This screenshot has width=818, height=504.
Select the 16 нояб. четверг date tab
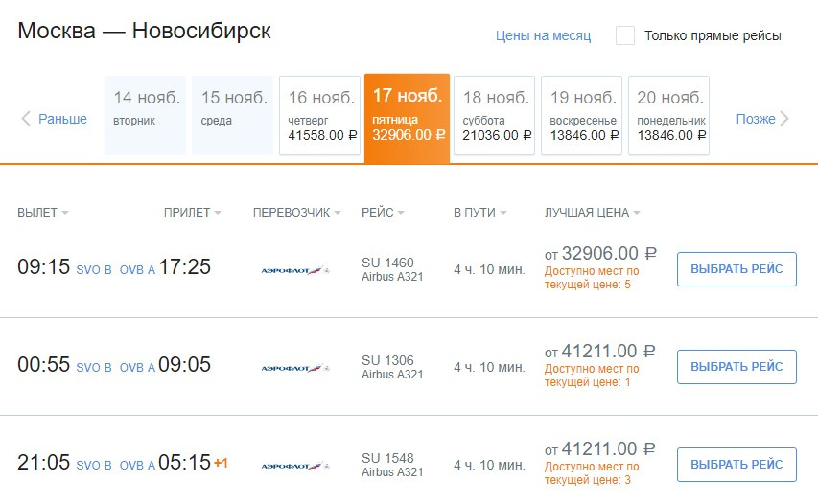[x=320, y=115]
